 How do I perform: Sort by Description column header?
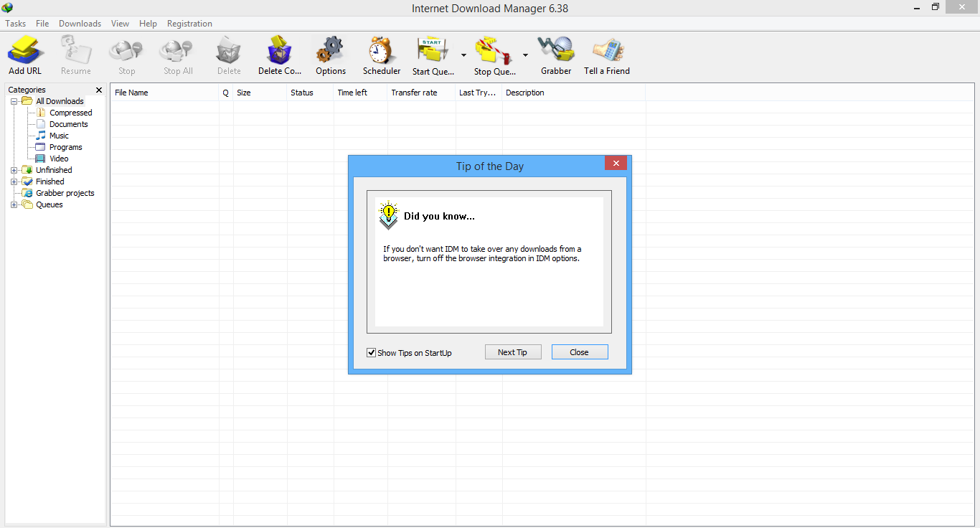point(574,93)
